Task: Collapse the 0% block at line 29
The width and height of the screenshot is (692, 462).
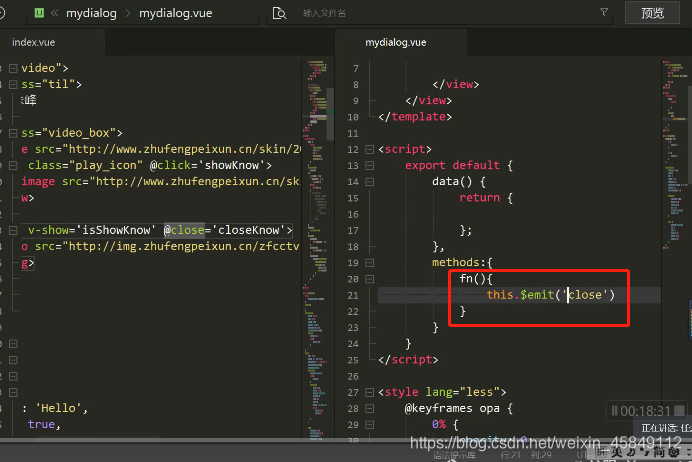Action: click(x=370, y=425)
